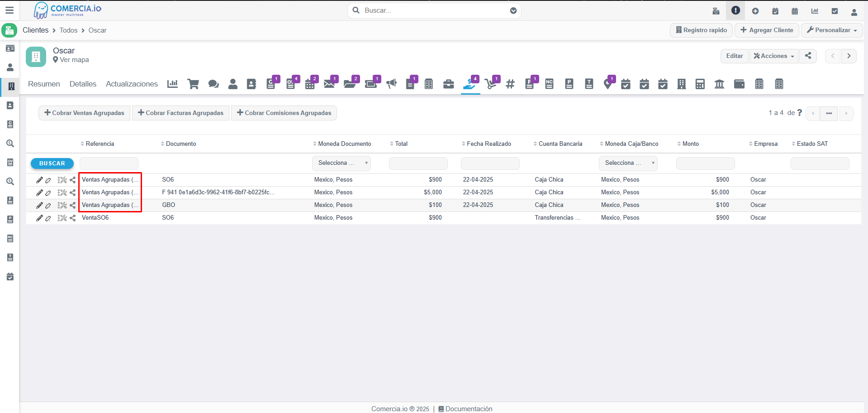Open the green Clientes module icon in sidebar
868x413 pixels.
[x=9, y=30]
